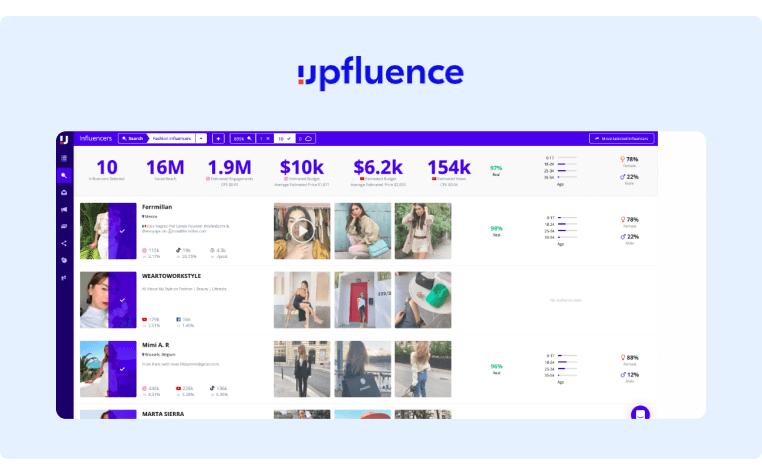Click the excluded count X segment
Viewport: 762px width, 475px height.
coord(264,139)
